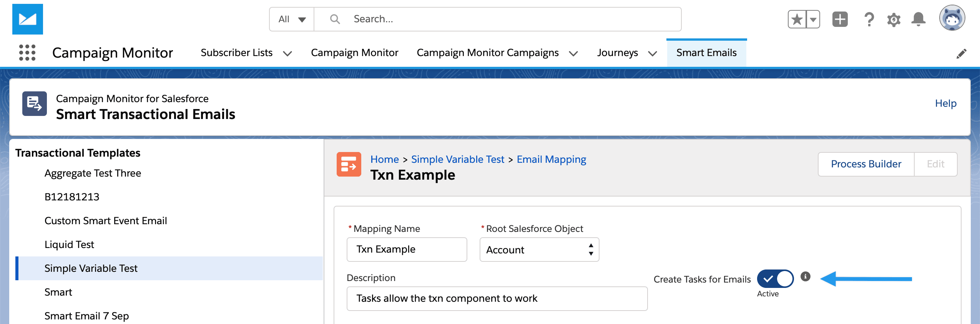Click the Description input field

497,299
